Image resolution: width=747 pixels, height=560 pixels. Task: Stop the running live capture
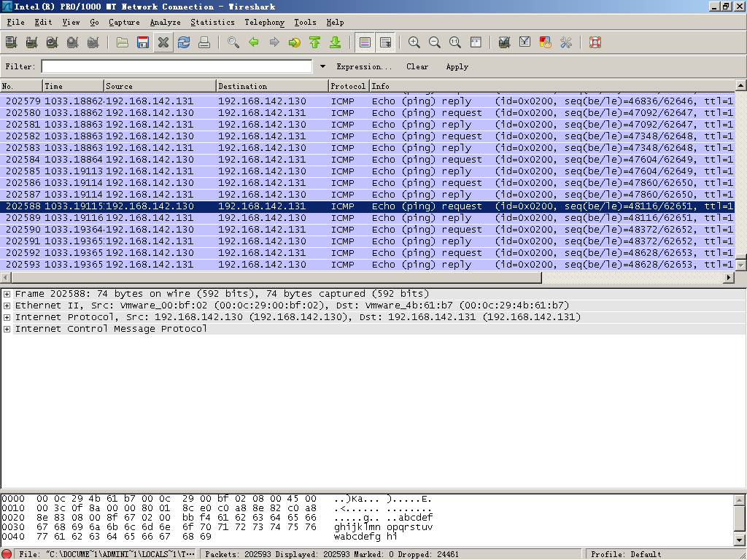click(73, 42)
